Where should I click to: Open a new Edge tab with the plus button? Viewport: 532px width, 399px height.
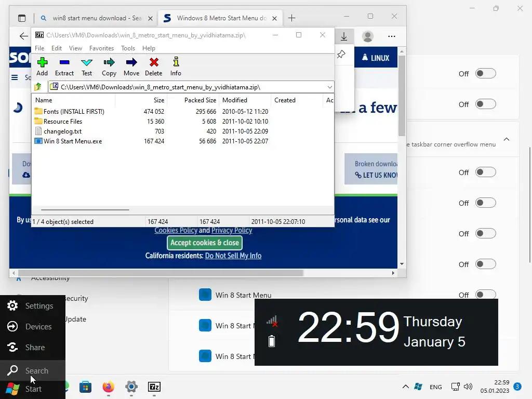[291, 18]
